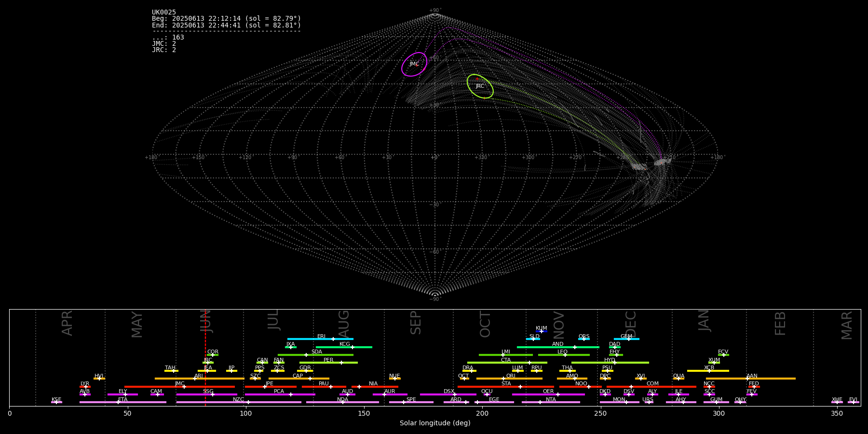868x434 pixels.
Task: Click the QUA shower label in the timeline
Action: [x=678, y=376]
